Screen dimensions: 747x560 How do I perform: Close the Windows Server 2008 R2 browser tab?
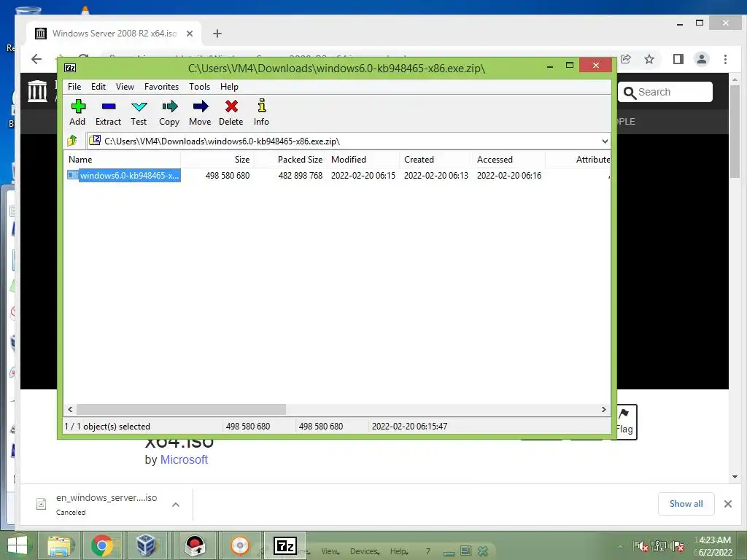tap(190, 34)
